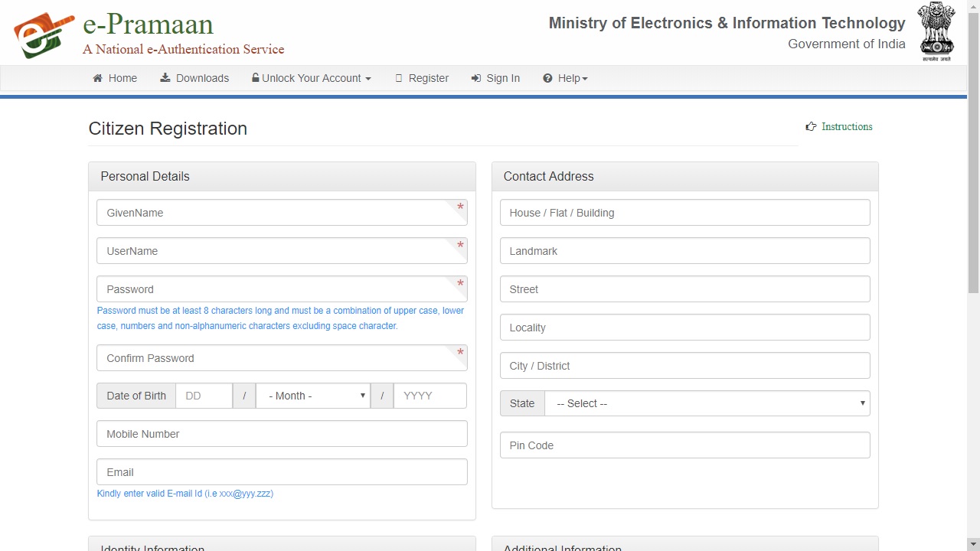980x551 pixels.
Task: Click the Home house icon
Action: tap(97, 78)
